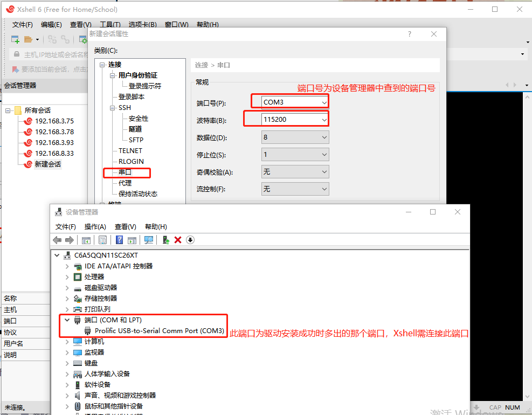The width and height of the screenshot is (532, 415).
Task: Open the dropdown arrow beside the Xshell folder icon
Action: 37,40
